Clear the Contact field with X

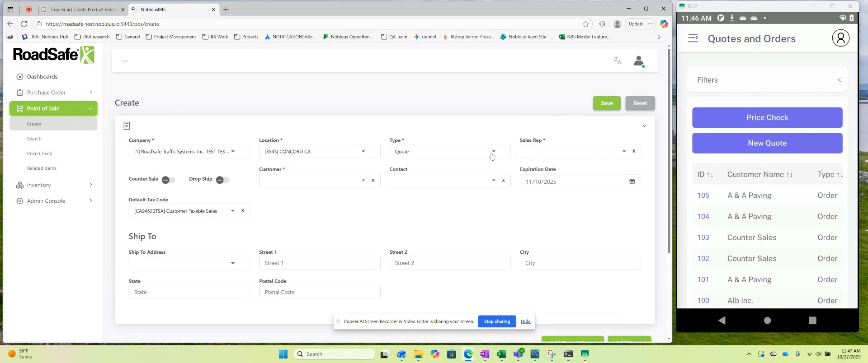pyautogui.click(x=503, y=180)
